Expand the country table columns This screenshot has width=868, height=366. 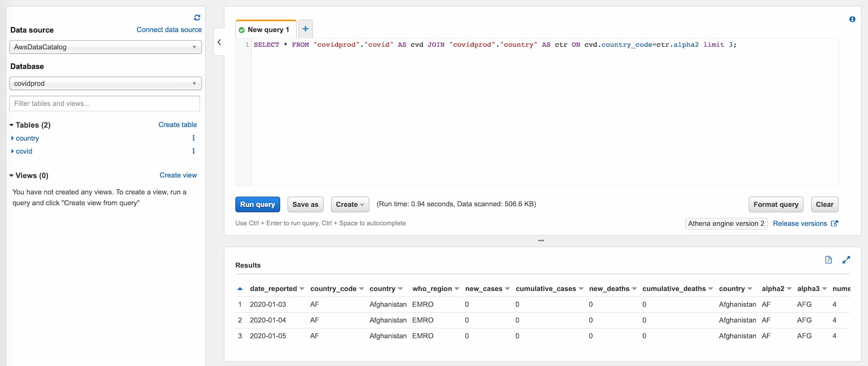click(x=12, y=138)
